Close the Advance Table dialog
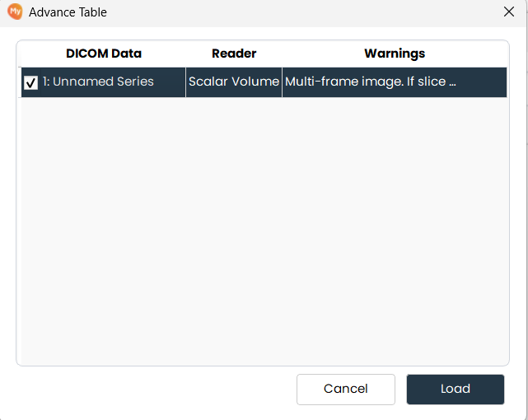This screenshot has height=420, width=528. tap(509, 12)
